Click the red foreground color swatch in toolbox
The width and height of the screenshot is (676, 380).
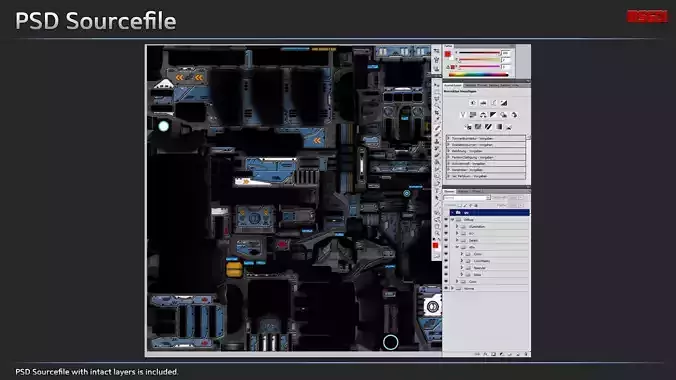coord(435,245)
